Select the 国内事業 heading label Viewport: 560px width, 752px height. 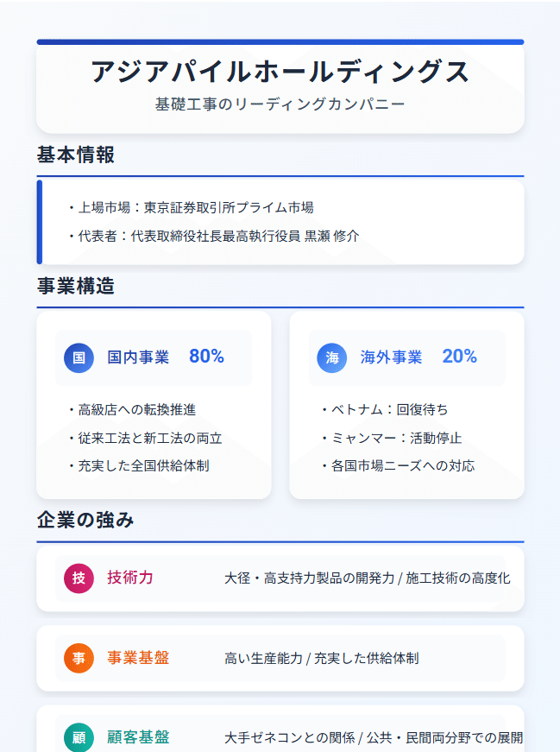138,357
